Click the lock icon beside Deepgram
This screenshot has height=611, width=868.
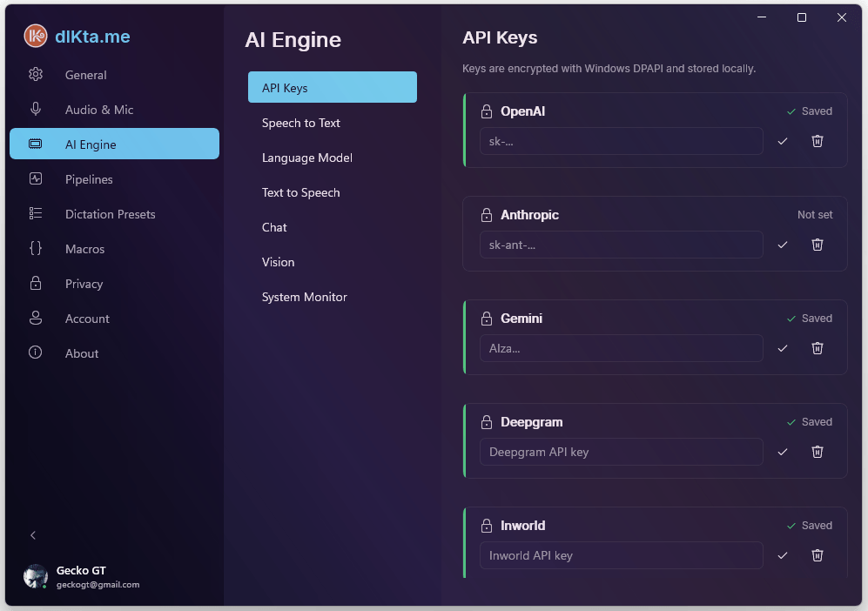pyautogui.click(x=486, y=422)
